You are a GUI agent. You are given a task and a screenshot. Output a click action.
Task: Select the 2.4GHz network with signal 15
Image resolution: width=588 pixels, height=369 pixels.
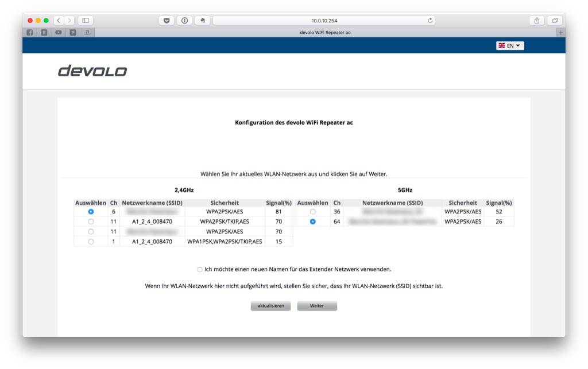(x=91, y=242)
